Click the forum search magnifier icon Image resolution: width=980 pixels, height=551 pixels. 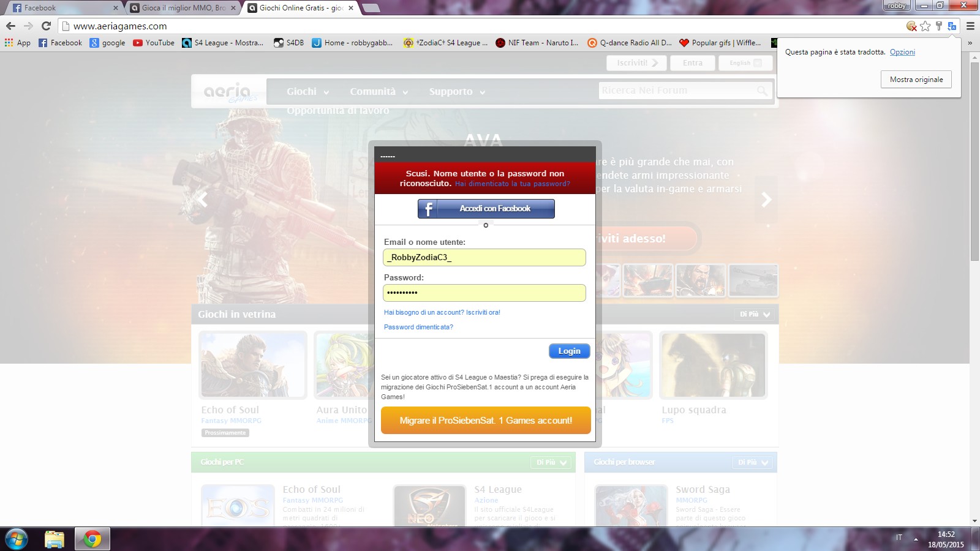pyautogui.click(x=762, y=91)
